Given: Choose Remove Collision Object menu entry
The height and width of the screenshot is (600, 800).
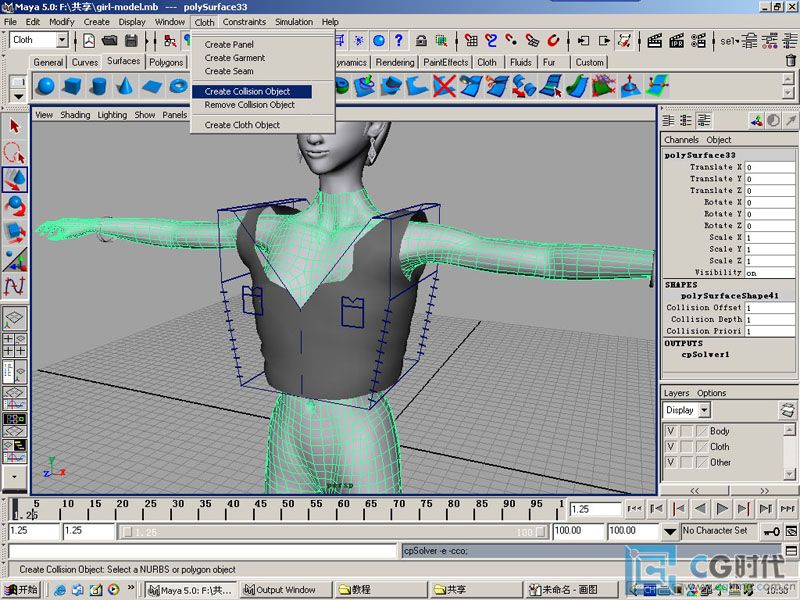Looking at the screenshot, I should coord(249,105).
